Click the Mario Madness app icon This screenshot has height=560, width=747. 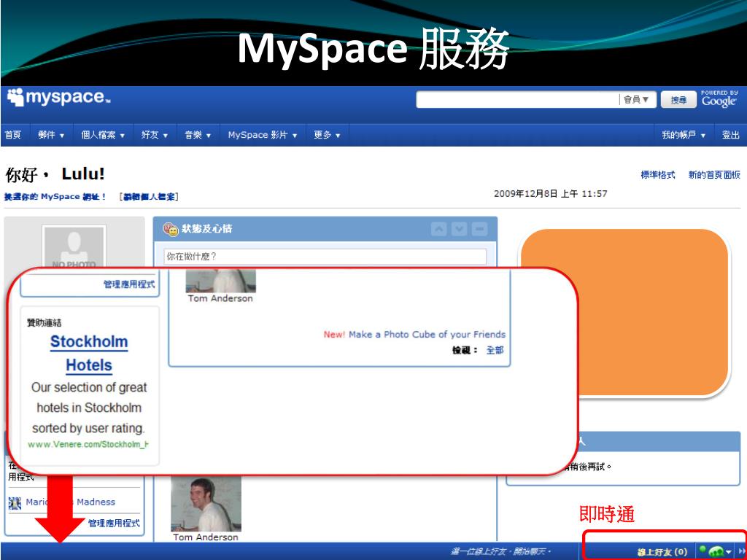coord(15,503)
